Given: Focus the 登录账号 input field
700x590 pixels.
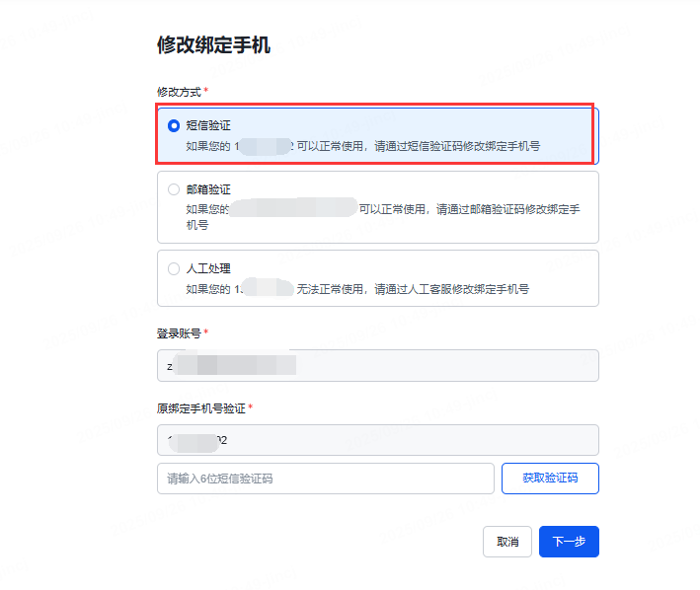Looking at the screenshot, I should click(x=377, y=365).
